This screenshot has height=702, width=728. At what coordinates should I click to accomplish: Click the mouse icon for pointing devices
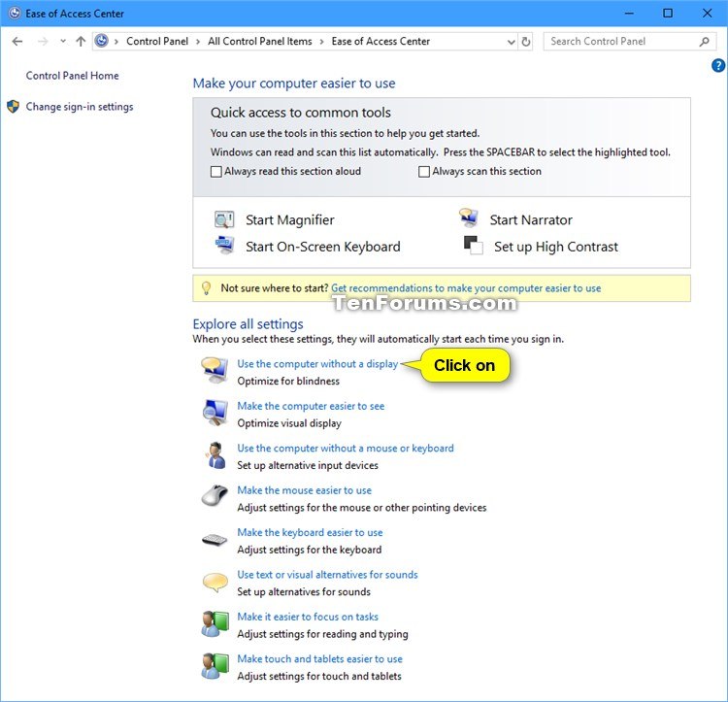click(215, 495)
